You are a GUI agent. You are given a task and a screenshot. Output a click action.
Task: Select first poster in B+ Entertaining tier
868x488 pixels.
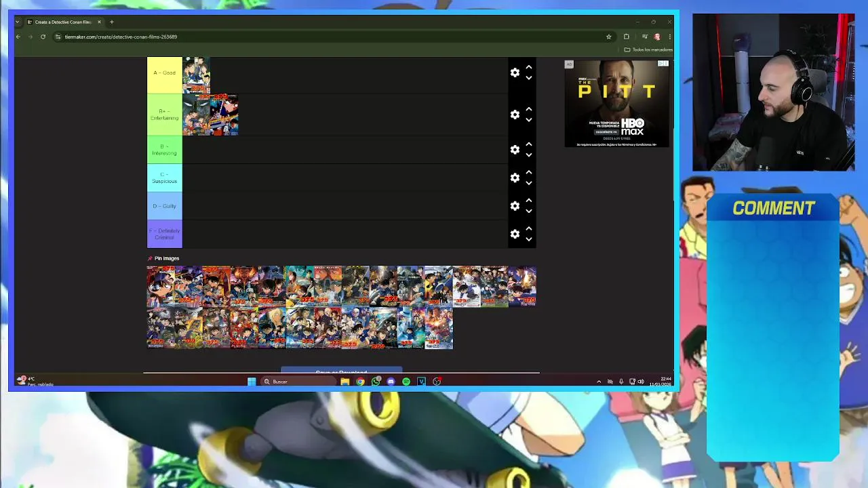pyautogui.click(x=197, y=115)
